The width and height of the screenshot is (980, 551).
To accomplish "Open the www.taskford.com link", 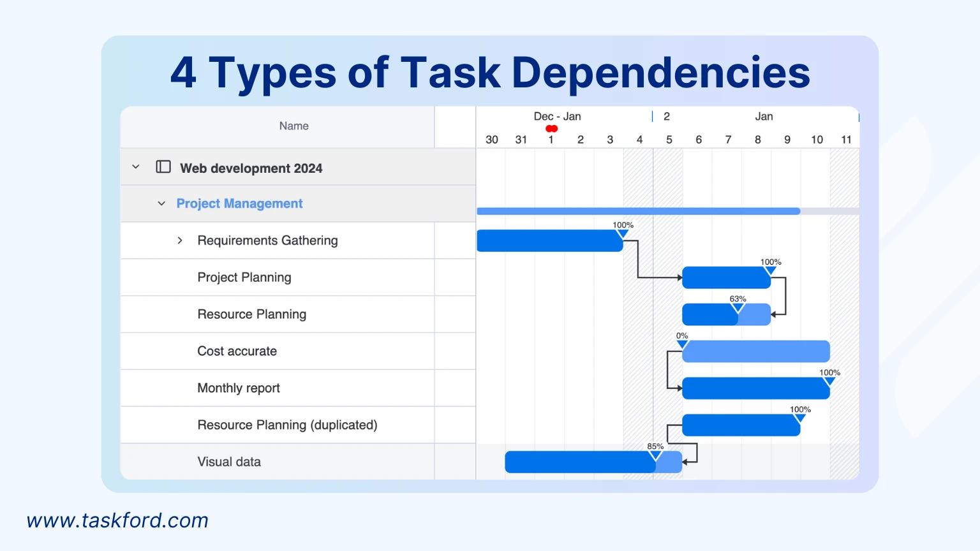I will [x=117, y=520].
